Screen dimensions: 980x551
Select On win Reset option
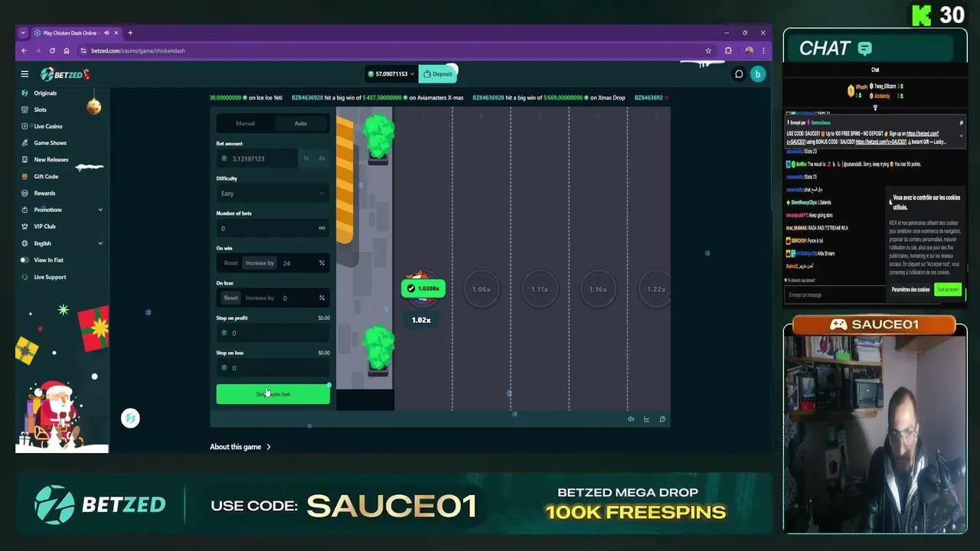pyautogui.click(x=230, y=263)
